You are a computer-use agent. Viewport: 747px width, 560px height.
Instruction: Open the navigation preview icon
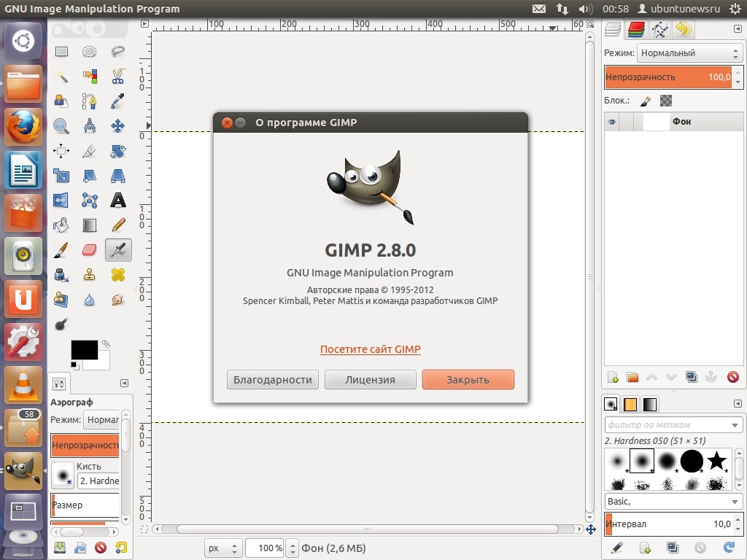tap(591, 529)
